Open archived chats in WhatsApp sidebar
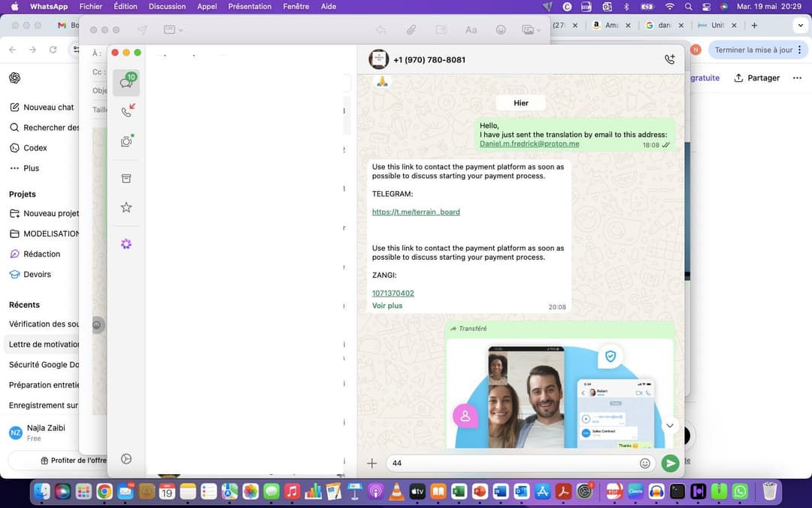The height and width of the screenshot is (508, 812). [126, 178]
